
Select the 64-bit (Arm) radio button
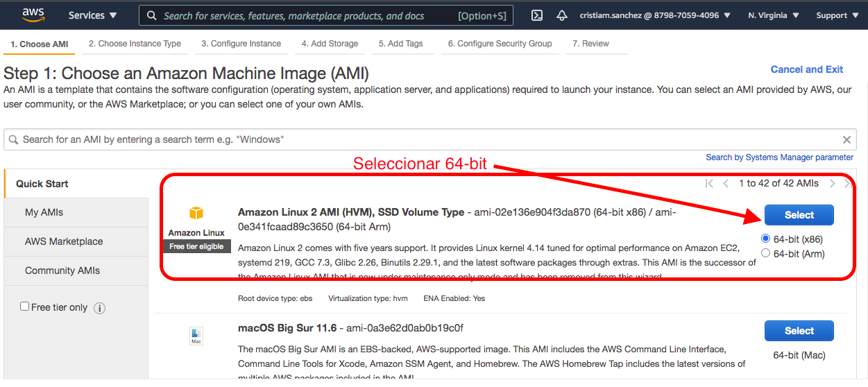pyautogui.click(x=766, y=253)
